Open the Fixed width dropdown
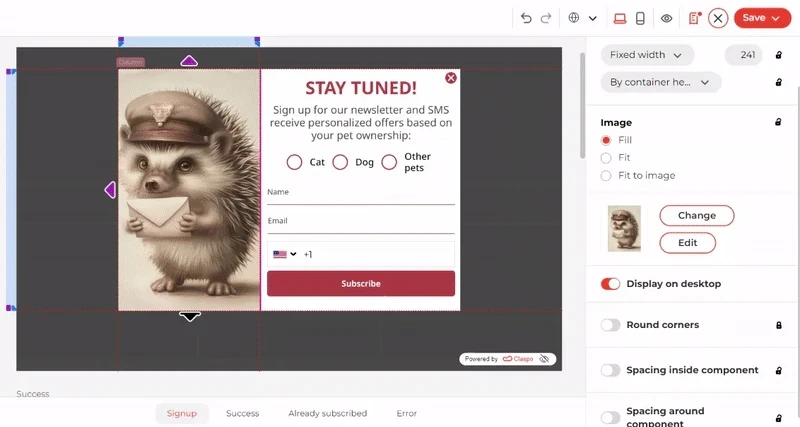800x427 pixels. (x=647, y=55)
